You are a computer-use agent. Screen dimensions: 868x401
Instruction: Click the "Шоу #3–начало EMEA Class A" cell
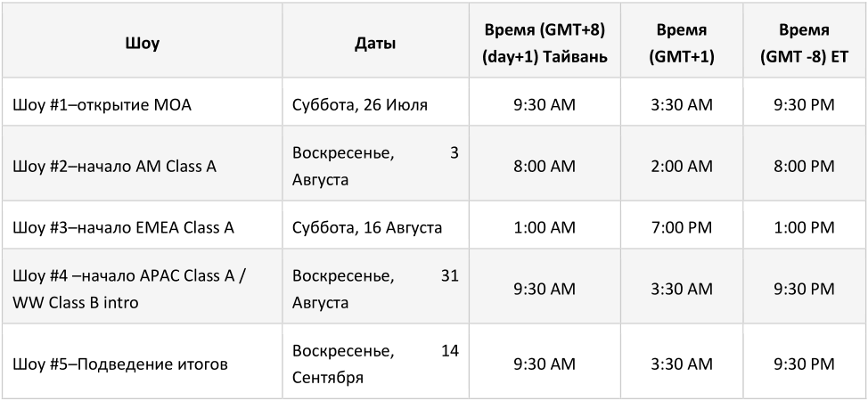[123, 227]
